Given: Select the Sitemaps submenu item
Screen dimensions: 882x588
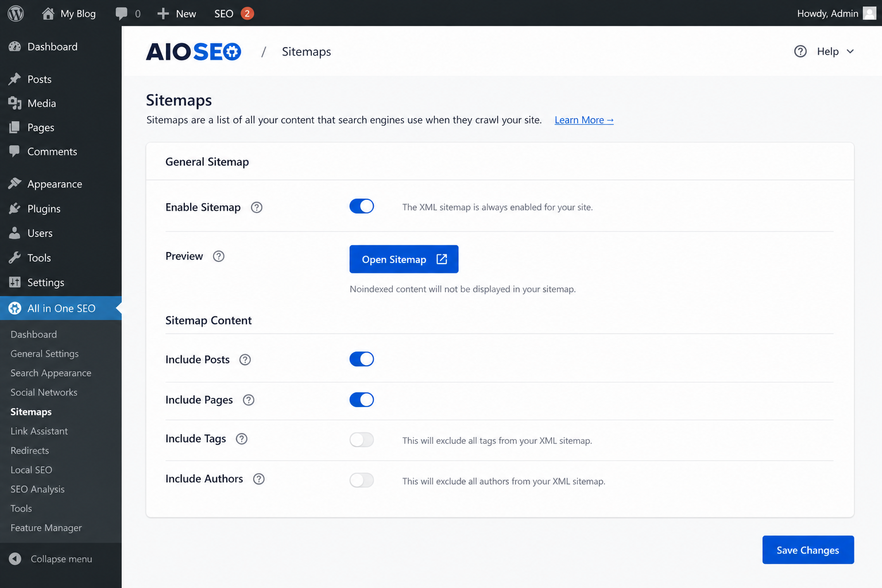Looking at the screenshot, I should point(31,412).
